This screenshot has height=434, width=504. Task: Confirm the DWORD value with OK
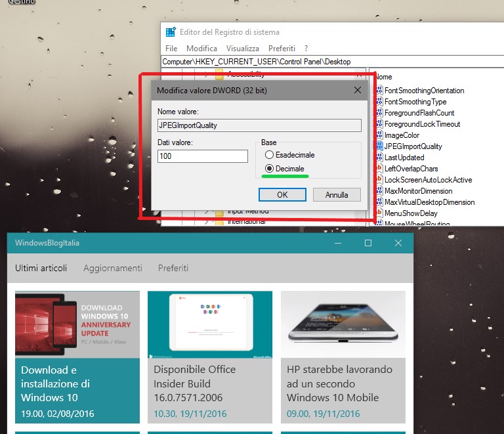tap(282, 195)
